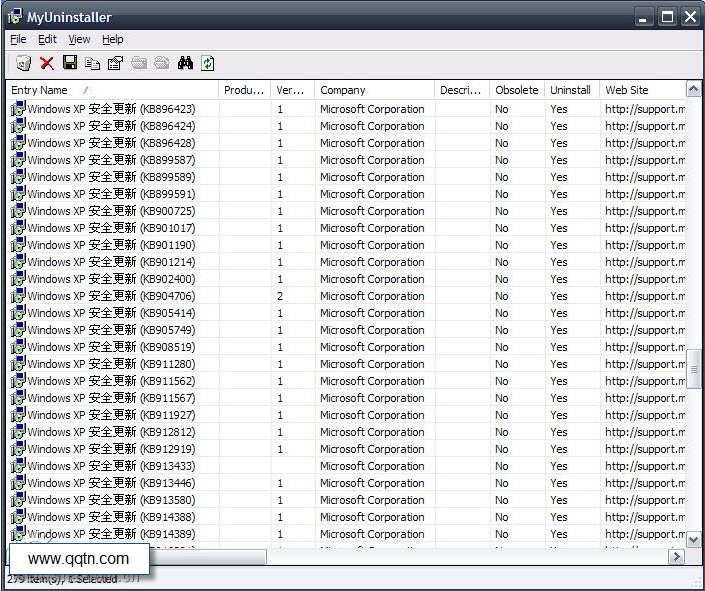This screenshot has width=705, height=591.
Task: Click web site URL in KB913433 row
Action: (645, 466)
